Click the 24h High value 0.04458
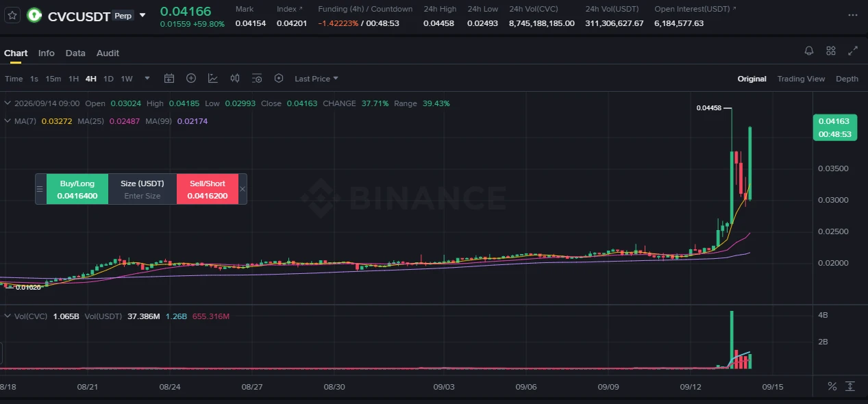Screen dimensions: 868x404 click(x=438, y=23)
